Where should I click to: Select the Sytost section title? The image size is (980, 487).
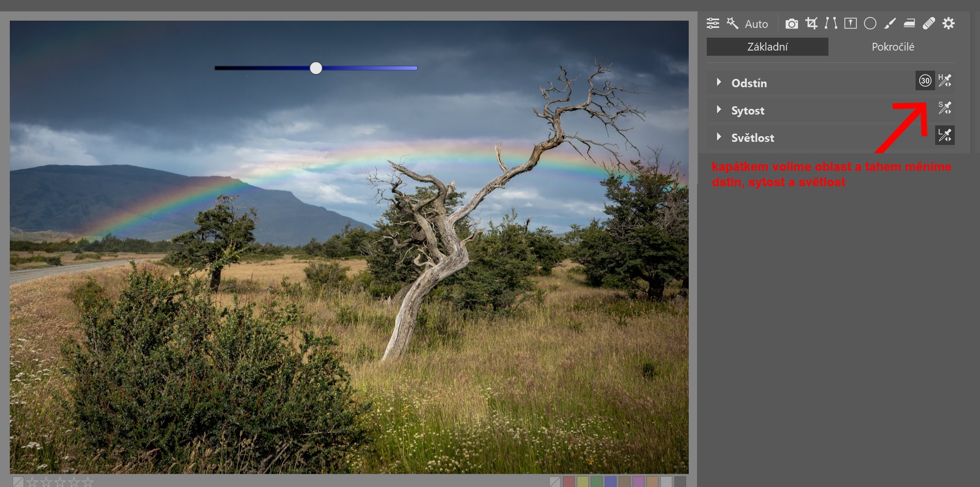[x=748, y=110]
